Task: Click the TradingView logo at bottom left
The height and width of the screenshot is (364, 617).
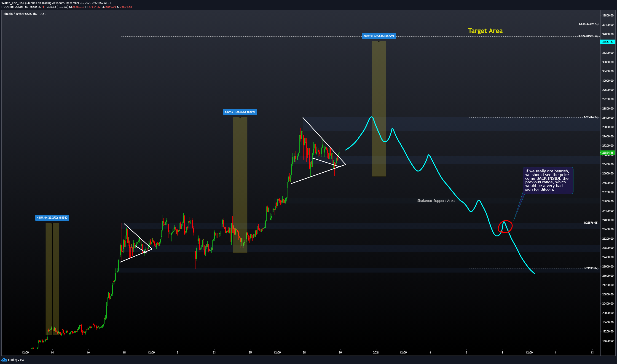Action: tap(13, 360)
